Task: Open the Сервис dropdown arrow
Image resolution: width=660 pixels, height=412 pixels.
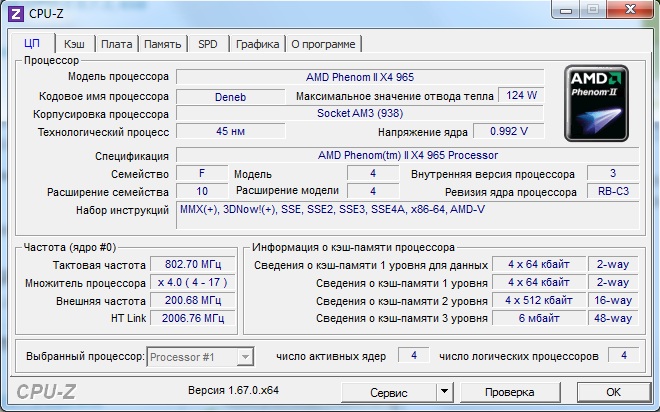Action: click(x=445, y=391)
